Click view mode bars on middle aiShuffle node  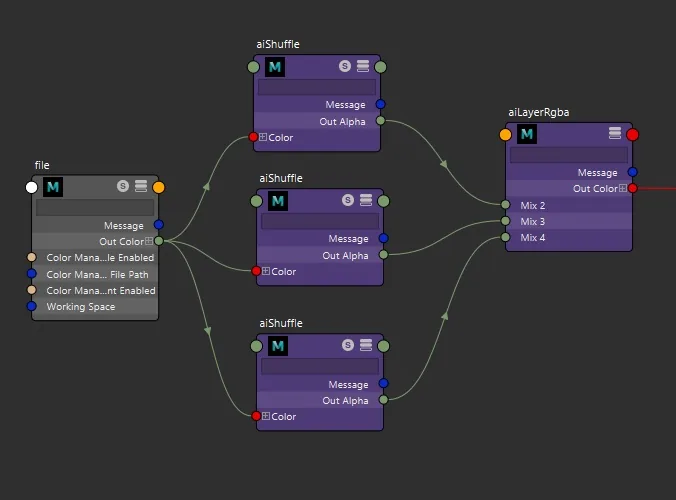[x=366, y=200]
